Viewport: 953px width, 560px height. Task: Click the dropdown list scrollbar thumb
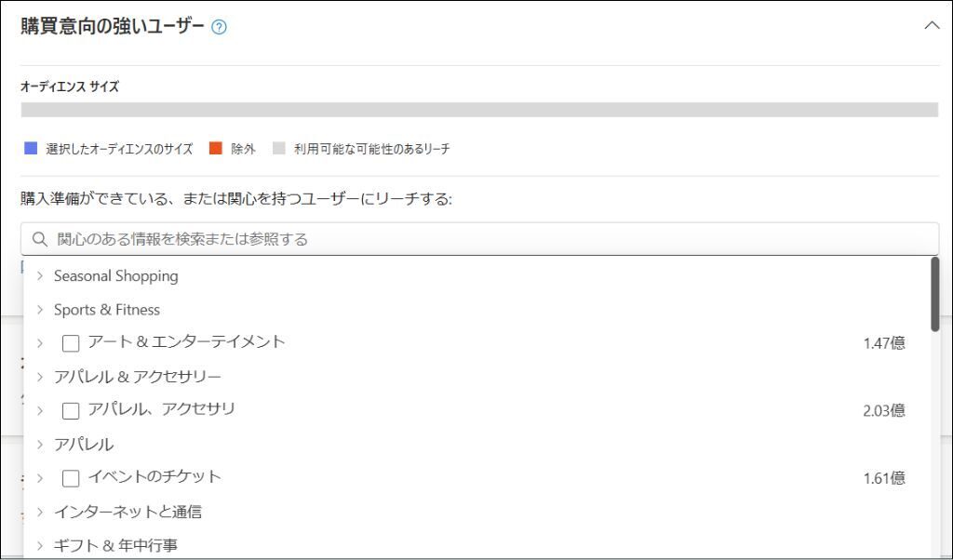tap(934, 294)
